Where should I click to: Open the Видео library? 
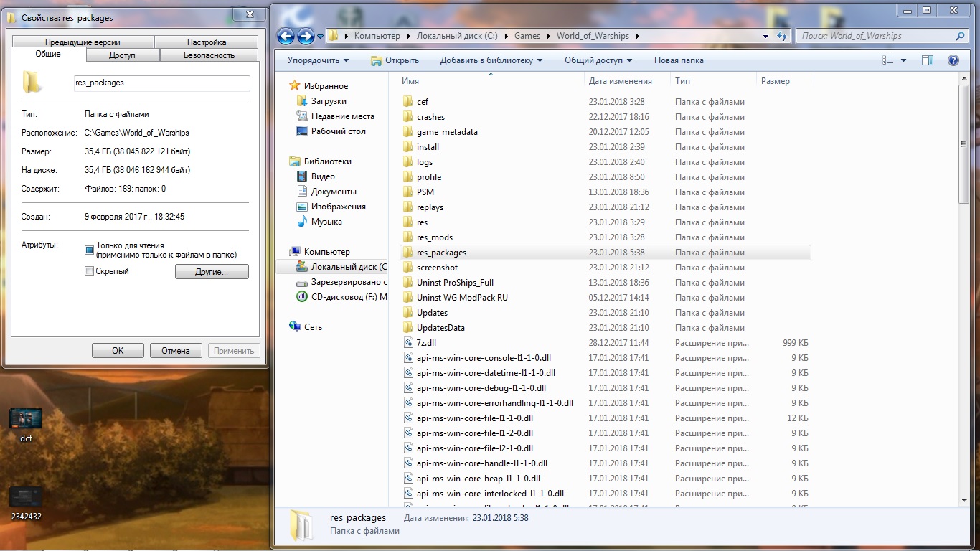pyautogui.click(x=323, y=176)
